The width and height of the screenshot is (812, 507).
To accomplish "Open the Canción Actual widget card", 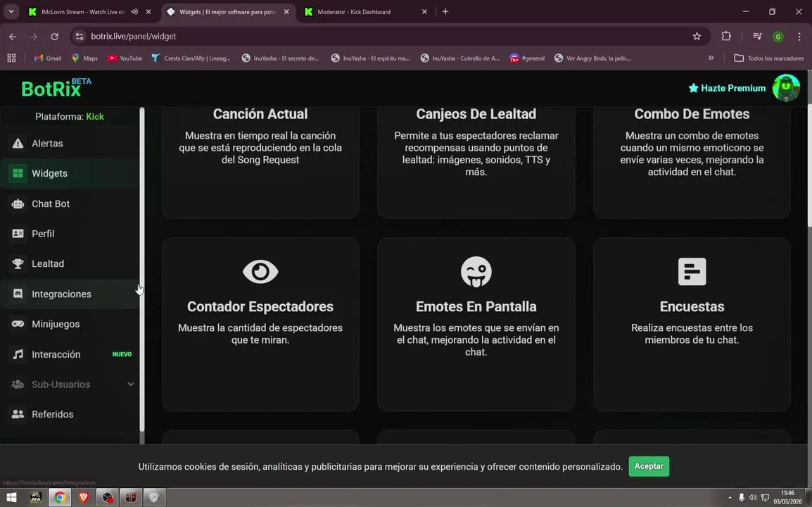I will tap(260, 162).
